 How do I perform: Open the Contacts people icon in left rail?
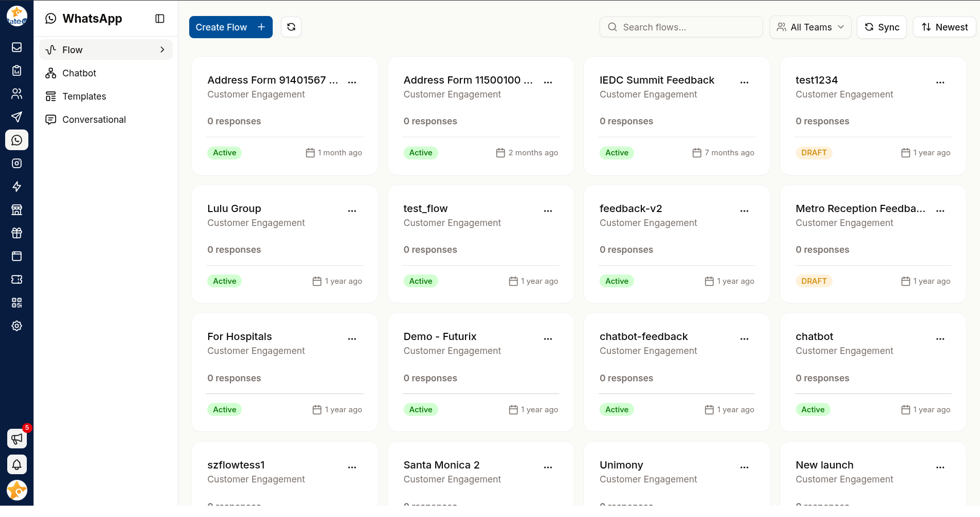pos(16,94)
